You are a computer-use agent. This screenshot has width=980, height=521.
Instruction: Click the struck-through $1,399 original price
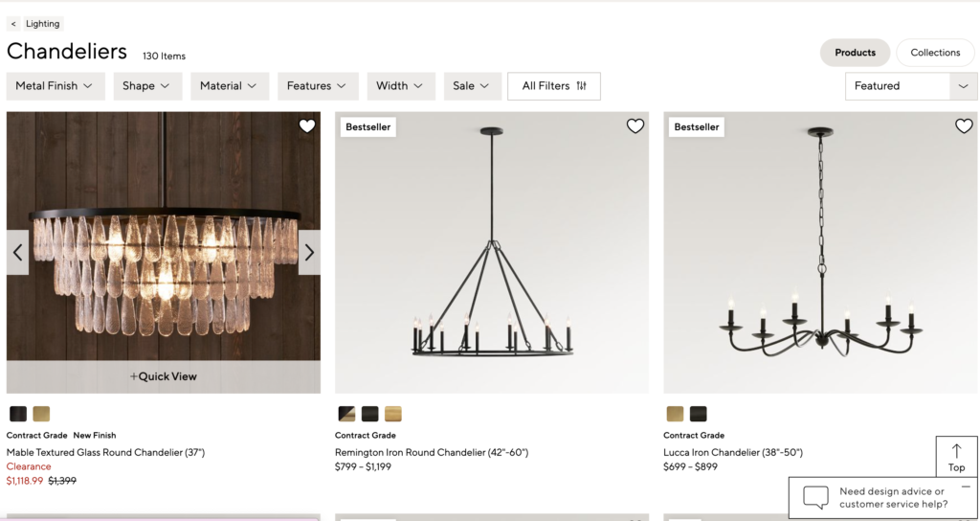tap(62, 481)
